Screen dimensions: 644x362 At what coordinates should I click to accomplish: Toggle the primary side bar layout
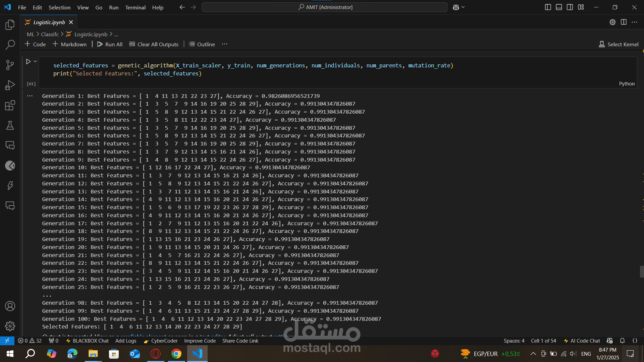(x=548, y=7)
